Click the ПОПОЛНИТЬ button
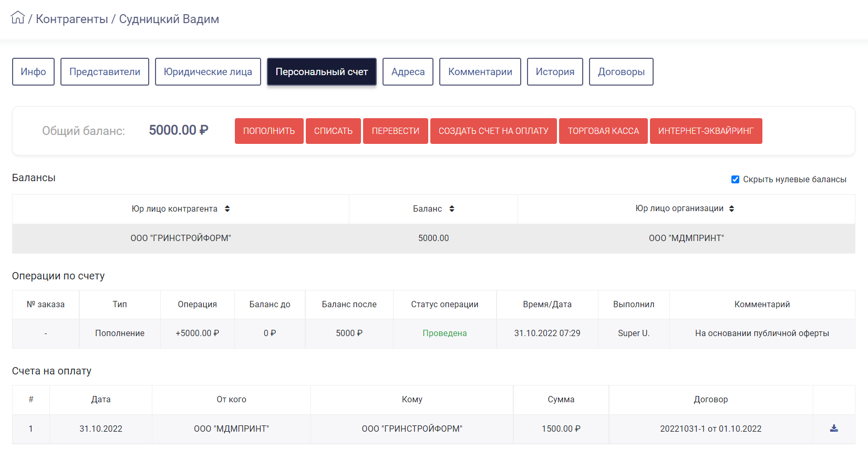The height and width of the screenshot is (459, 868). pyautogui.click(x=269, y=131)
